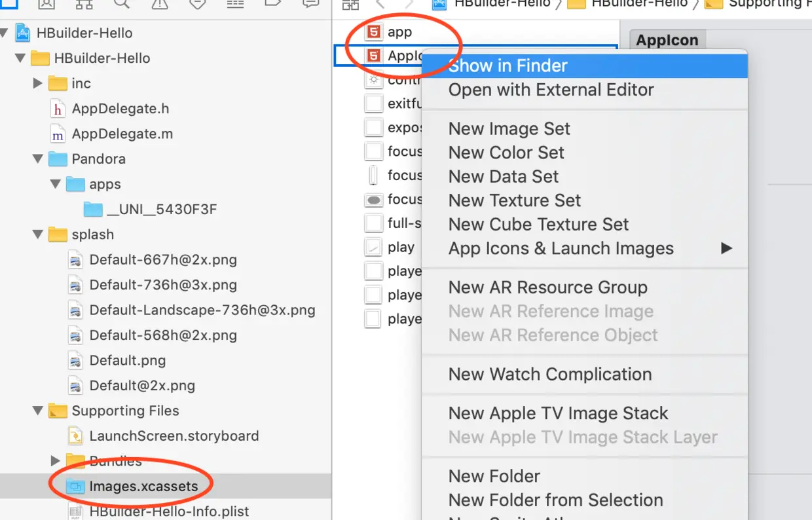
Task: Click the app asset's HTML5 thumbnail icon
Action: (373, 32)
